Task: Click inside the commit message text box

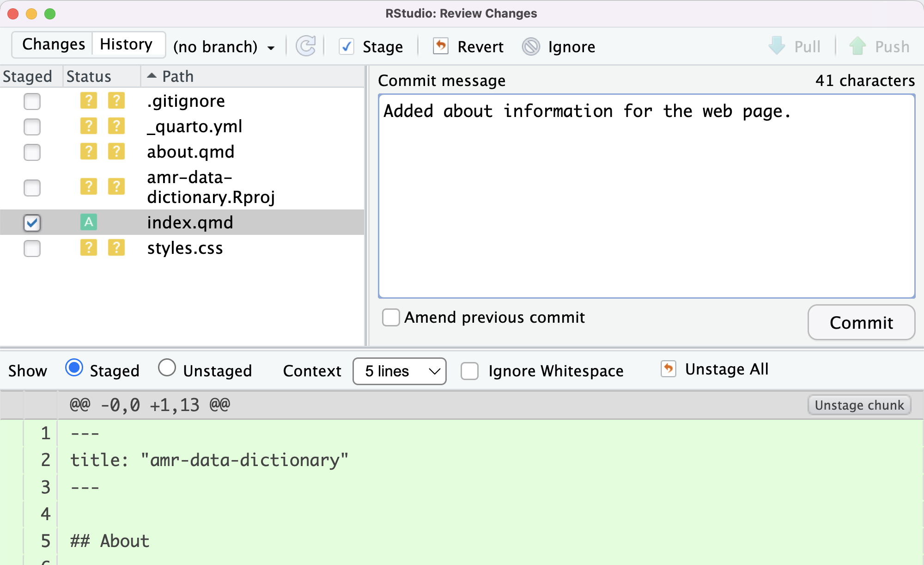Action: [646, 197]
